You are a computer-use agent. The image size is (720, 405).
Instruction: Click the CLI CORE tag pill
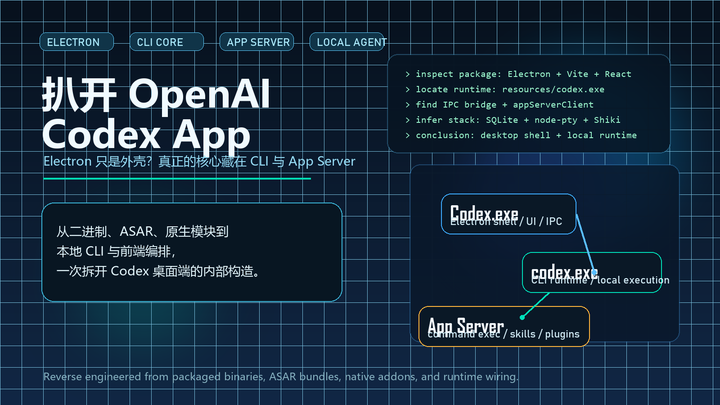167,42
